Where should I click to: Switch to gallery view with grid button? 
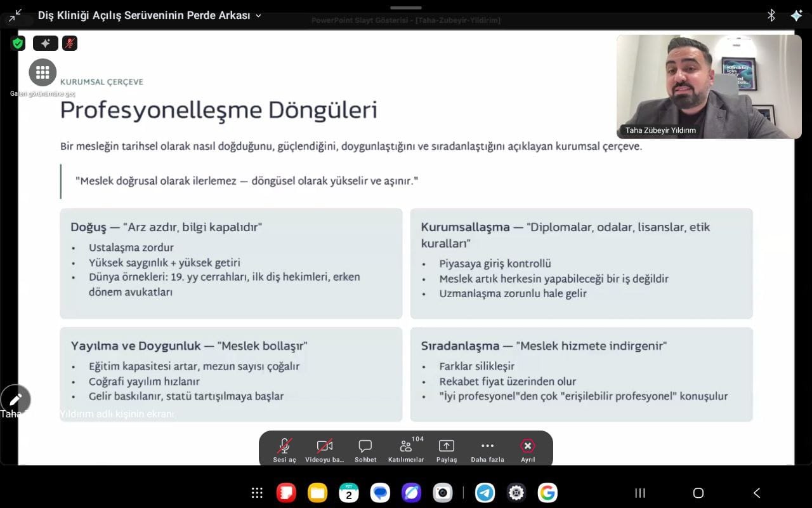(43, 72)
